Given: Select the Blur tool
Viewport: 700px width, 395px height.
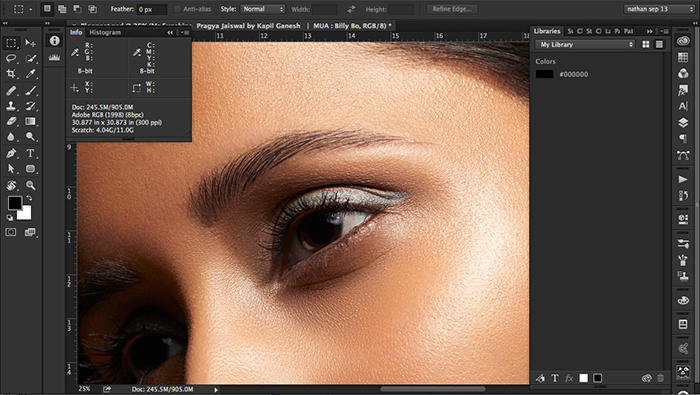Looking at the screenshot, I should pyautogui.click(x=11, y=137).
